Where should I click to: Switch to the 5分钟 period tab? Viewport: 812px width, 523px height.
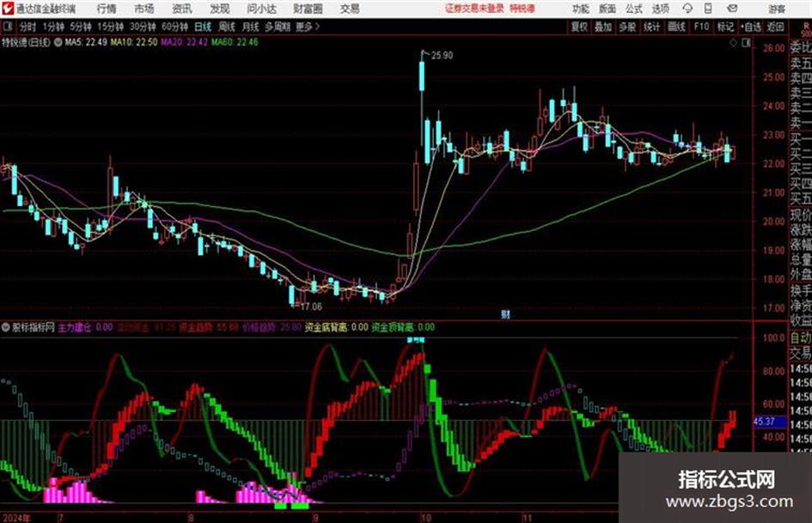point(80,27)
